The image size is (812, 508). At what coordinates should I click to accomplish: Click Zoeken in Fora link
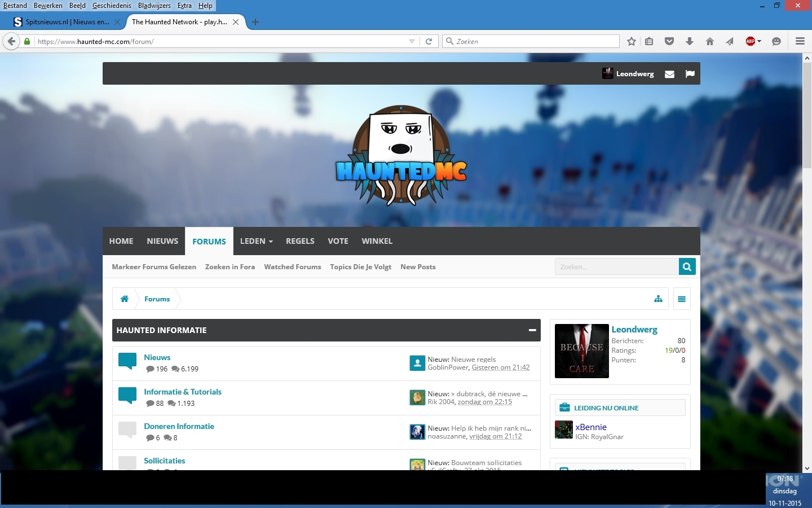(230, 267)
